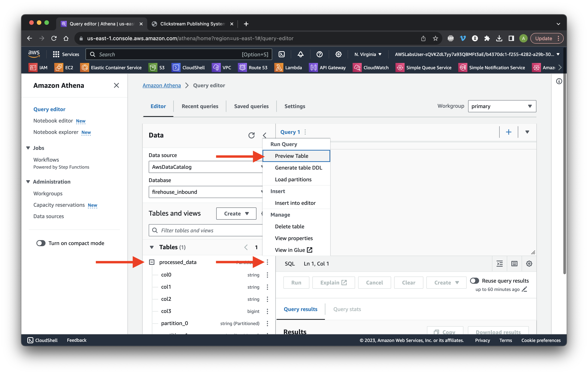Collapse the Jobs navigation section
588x374 pixels.
[28, 148]
